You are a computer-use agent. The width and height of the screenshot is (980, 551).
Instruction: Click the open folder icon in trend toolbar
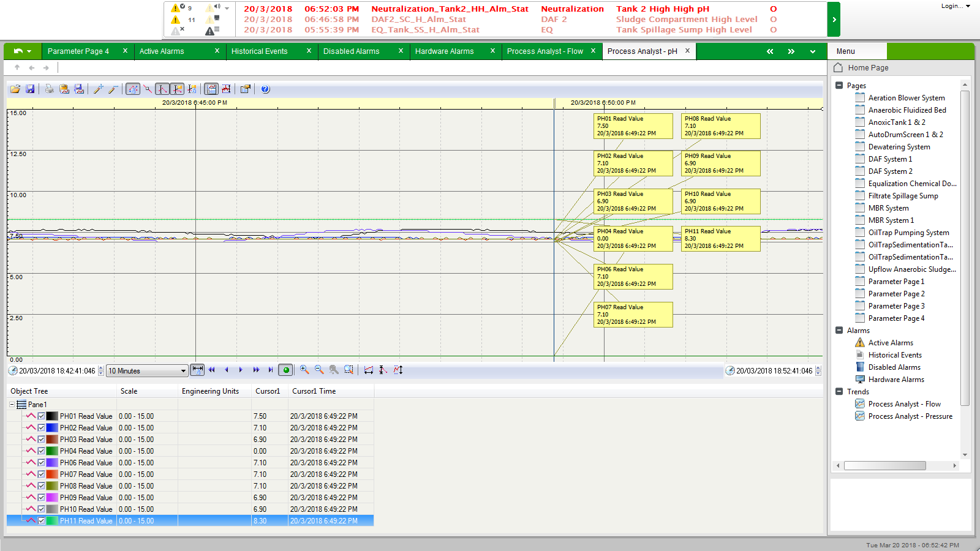click(x=15, y=89)
